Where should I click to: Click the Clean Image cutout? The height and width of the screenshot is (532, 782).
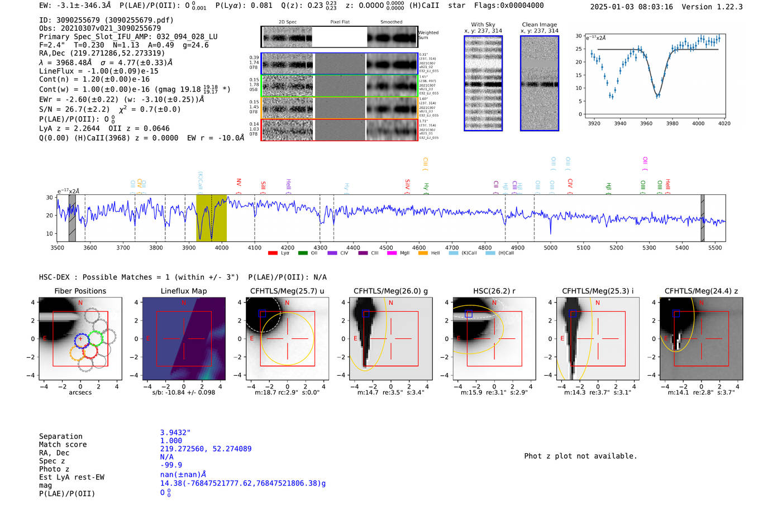(540, 83)
